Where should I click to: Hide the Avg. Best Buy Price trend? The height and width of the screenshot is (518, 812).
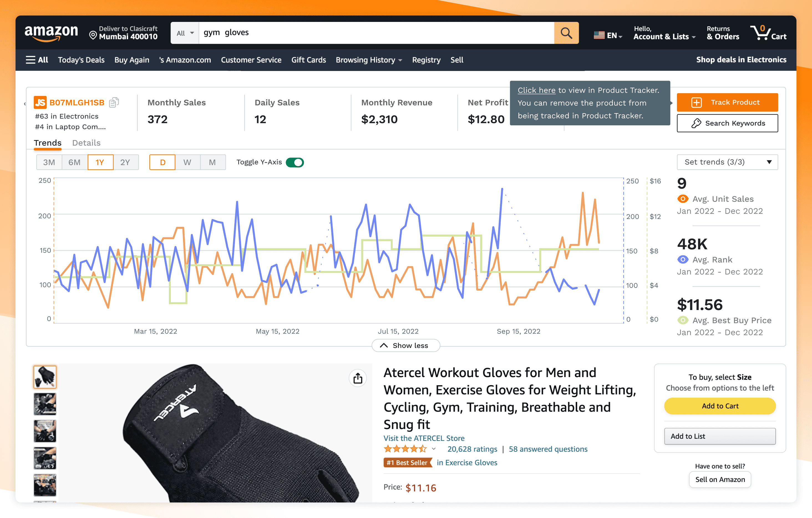683,320
